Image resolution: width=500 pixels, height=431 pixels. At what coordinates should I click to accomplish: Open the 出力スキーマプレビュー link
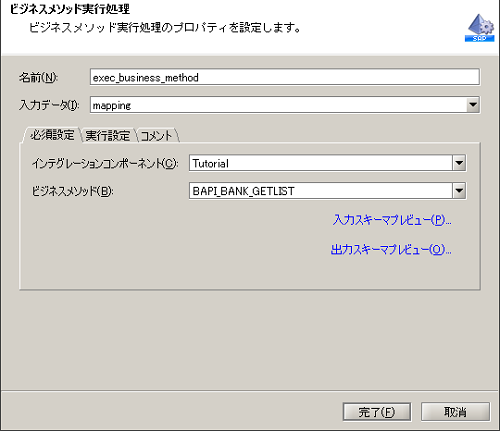[x=391, y=249]
